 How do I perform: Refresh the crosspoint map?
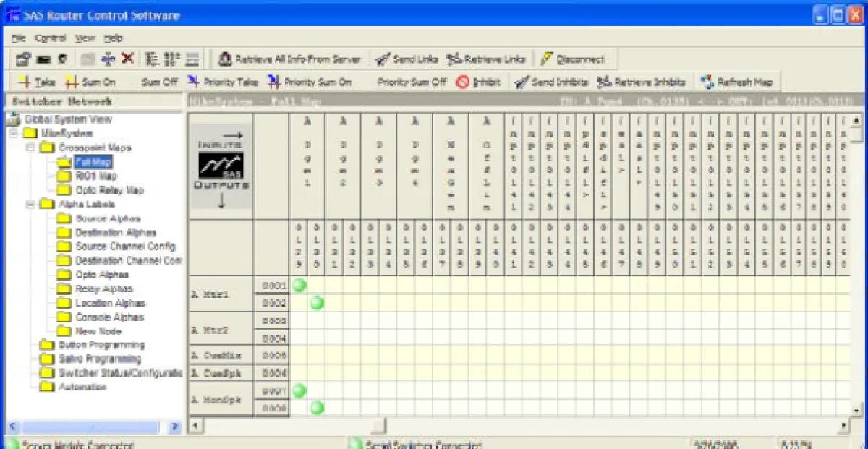(737, 82)
